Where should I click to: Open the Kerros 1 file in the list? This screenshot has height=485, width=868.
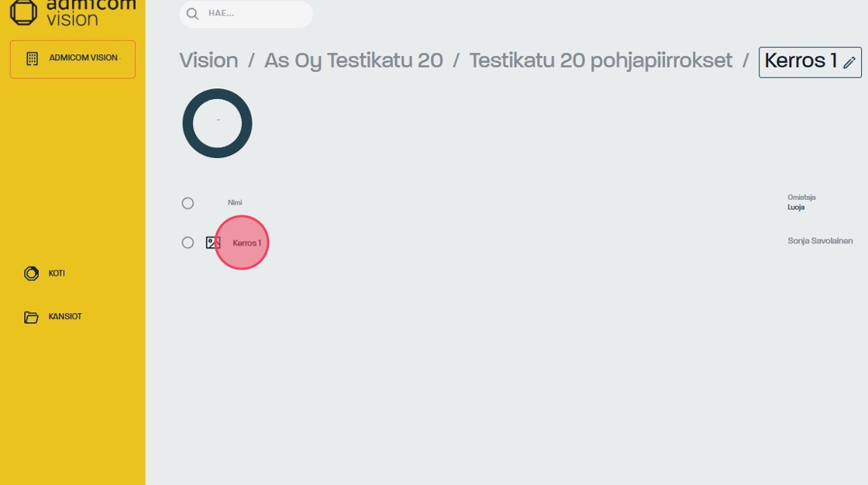coord(247,243)
